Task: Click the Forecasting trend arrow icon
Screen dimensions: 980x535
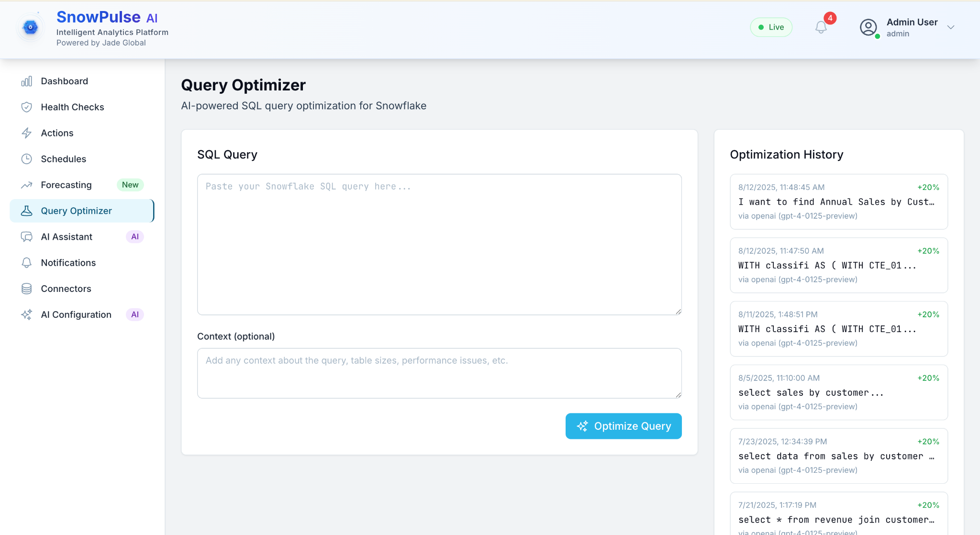Action: coord(27,185)
